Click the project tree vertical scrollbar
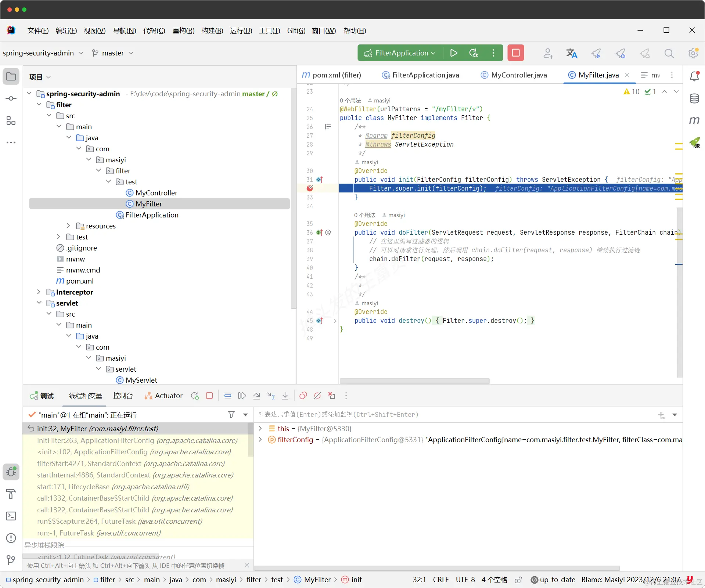 click(x=293, y=198)
